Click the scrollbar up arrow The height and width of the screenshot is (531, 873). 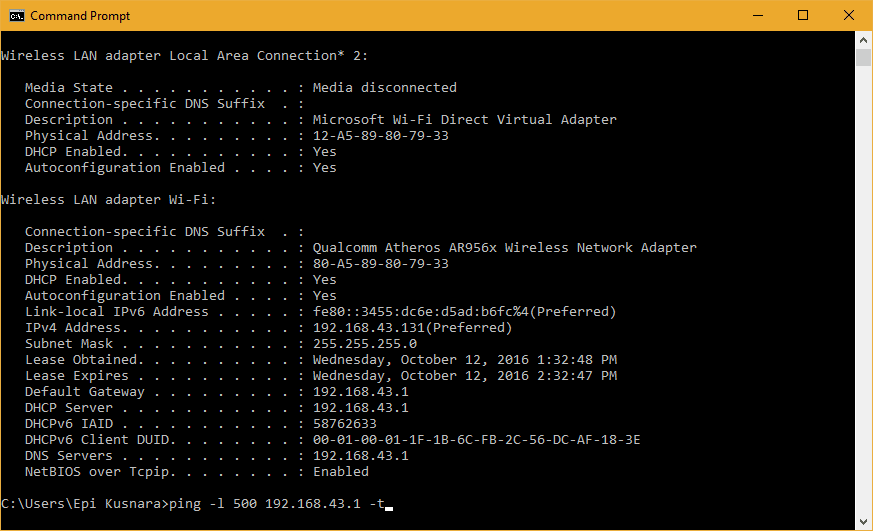[864, 40]
